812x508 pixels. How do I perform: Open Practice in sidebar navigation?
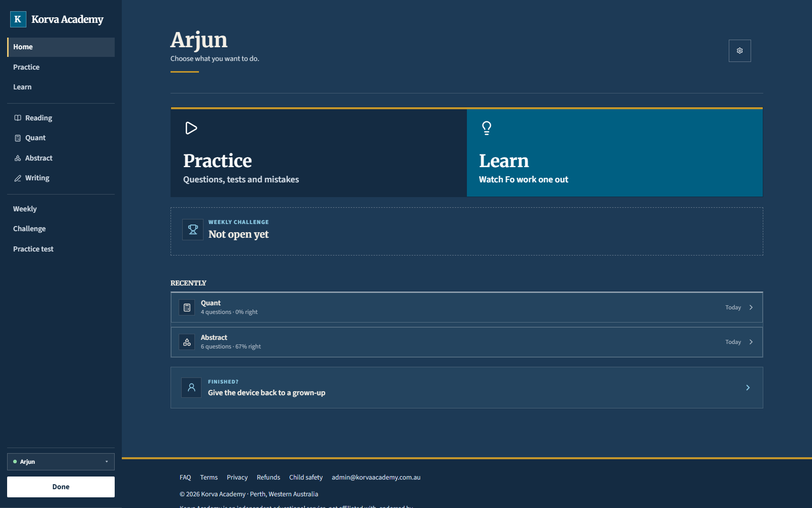click(61, 67)
